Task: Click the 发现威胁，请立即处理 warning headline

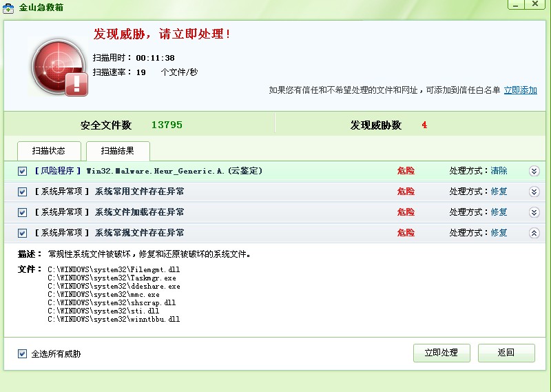Action: (162, 34)
